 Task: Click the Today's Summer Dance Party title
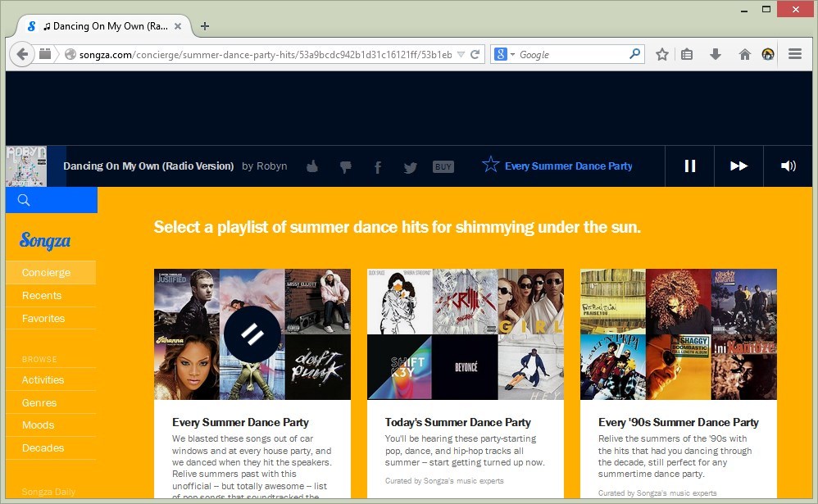pos(457,422)
